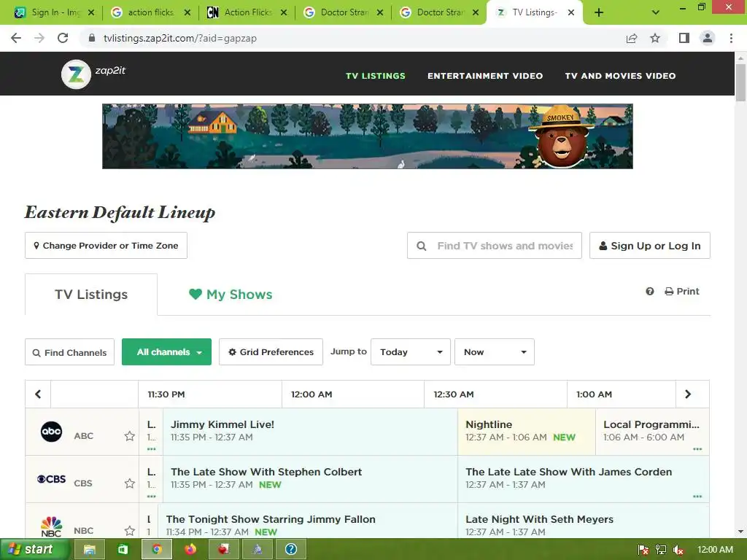Click the address bar URL
Viewport: 747px width, 560px height.
pos(180,38)
